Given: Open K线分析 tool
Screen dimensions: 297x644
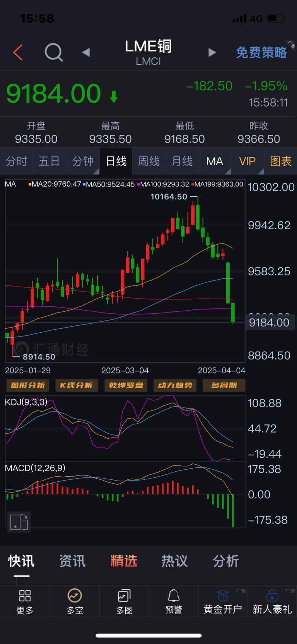Looking at the screenshot, I should (77, 385).
